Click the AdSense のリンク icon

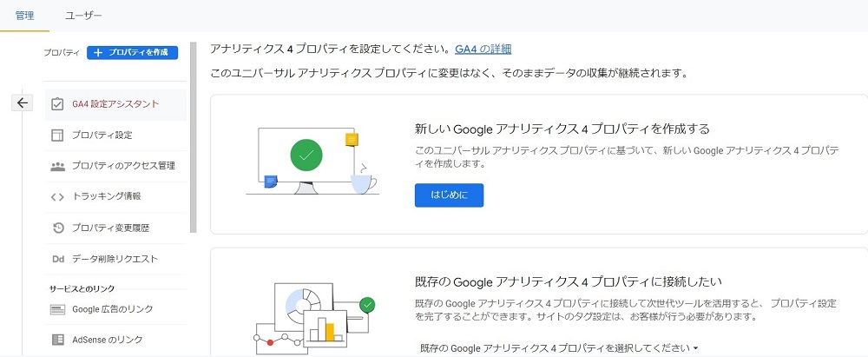point(57,340)
